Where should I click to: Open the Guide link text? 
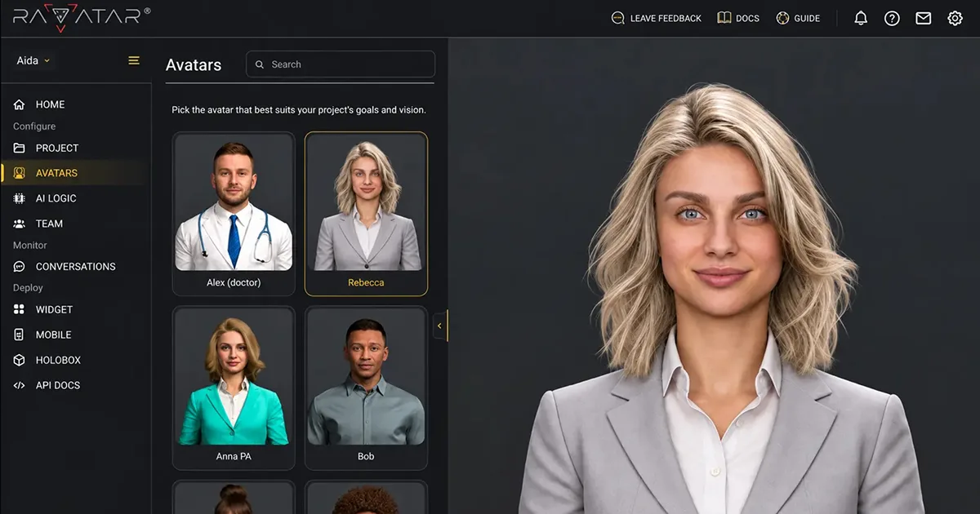click(x=807, y=19)
